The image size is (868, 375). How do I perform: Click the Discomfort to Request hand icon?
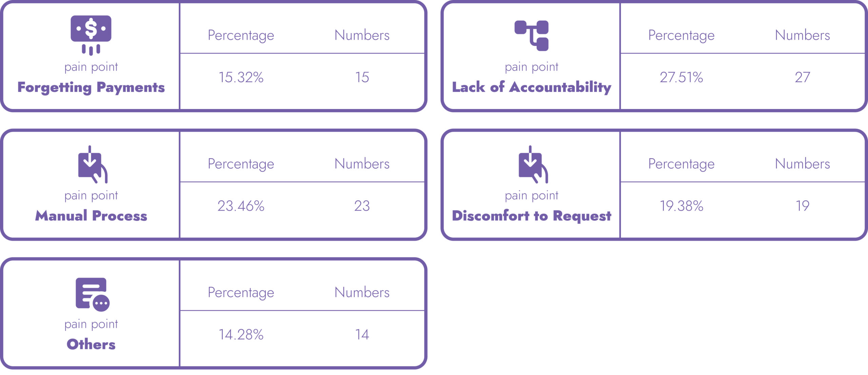(x=533, y=164)
